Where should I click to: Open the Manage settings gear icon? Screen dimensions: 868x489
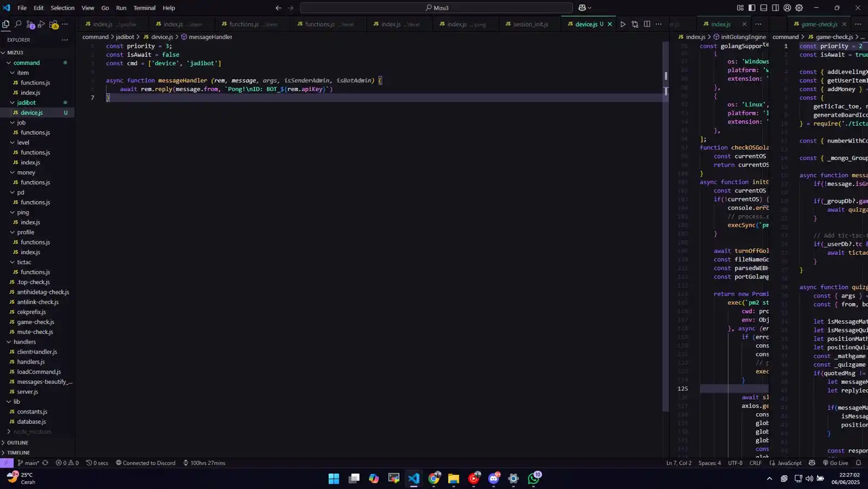pyautogui.click(x=799, y=8)
